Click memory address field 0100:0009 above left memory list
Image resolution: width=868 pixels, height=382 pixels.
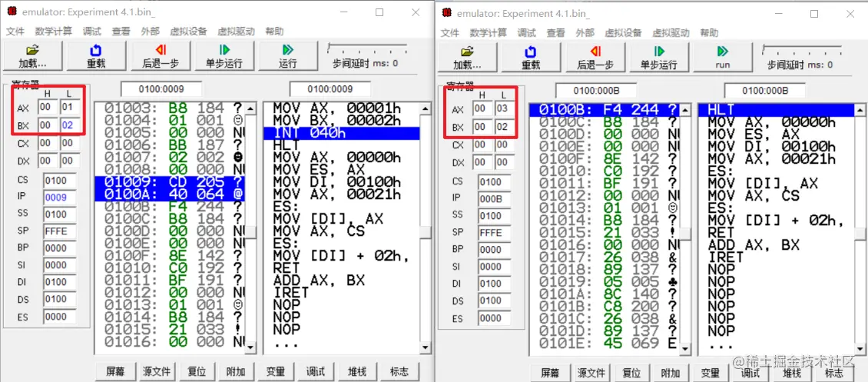point(161,88)
